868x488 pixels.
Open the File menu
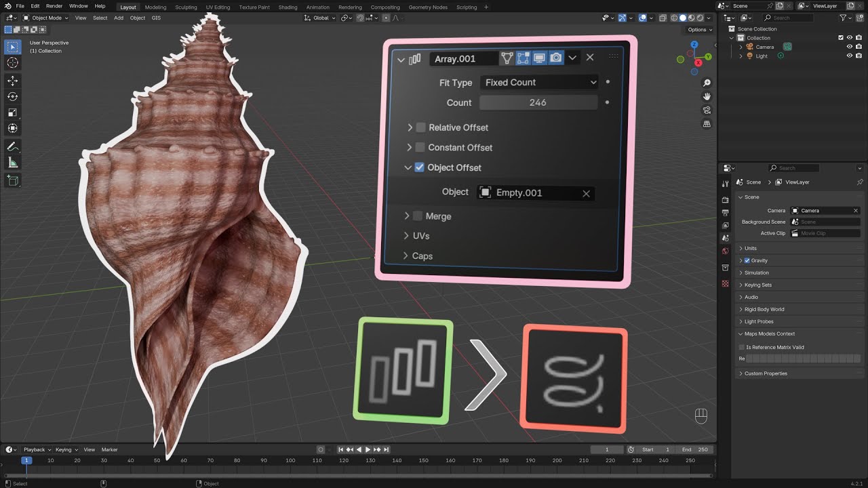[20, 6]
